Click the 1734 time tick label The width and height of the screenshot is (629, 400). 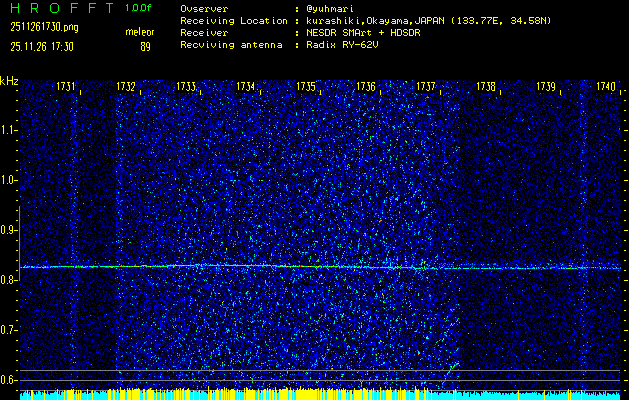click(247, 88)
